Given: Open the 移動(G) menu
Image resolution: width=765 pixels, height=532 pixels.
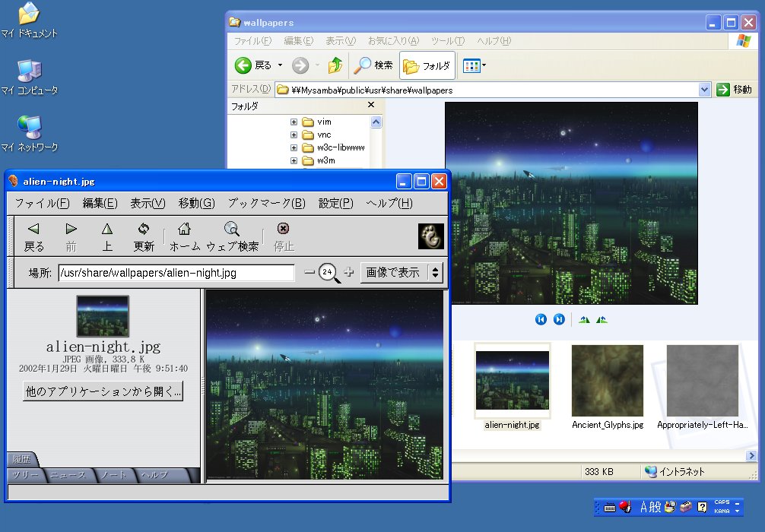Looking at the screenshot, I should pos(197,203).
